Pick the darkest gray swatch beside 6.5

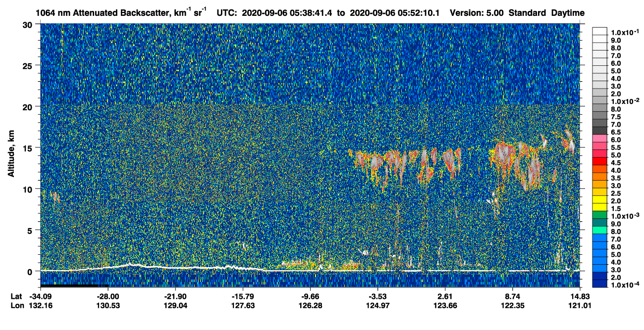click(599, 130)
